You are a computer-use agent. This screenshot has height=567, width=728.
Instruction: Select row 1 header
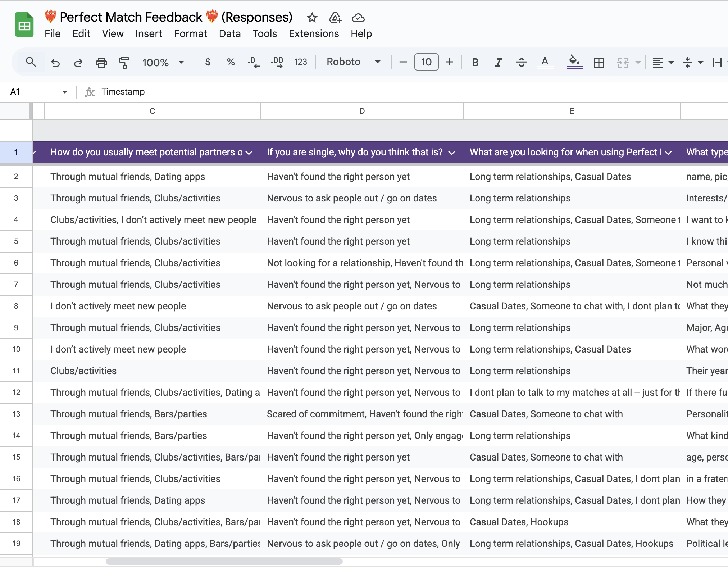click(16, 152)
